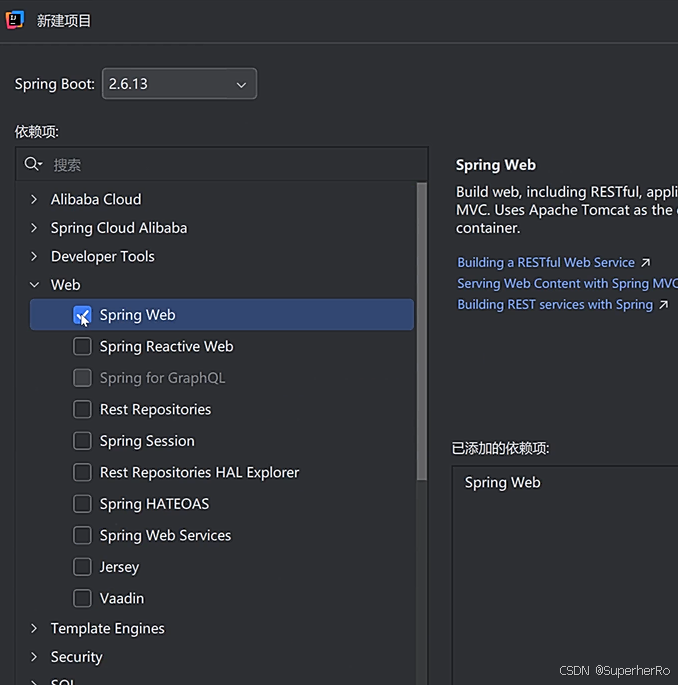
Task: Click the Web category label
Action: point(66,285)
